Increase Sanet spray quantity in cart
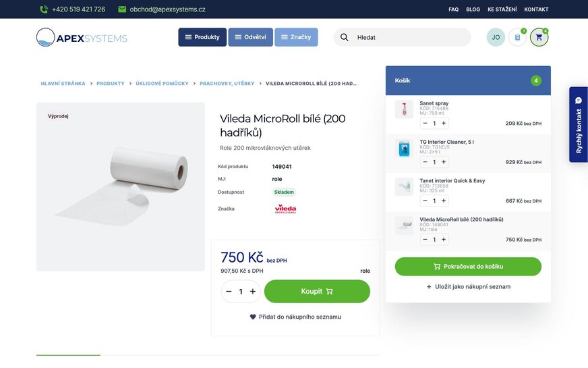 (x=444, y=123)
